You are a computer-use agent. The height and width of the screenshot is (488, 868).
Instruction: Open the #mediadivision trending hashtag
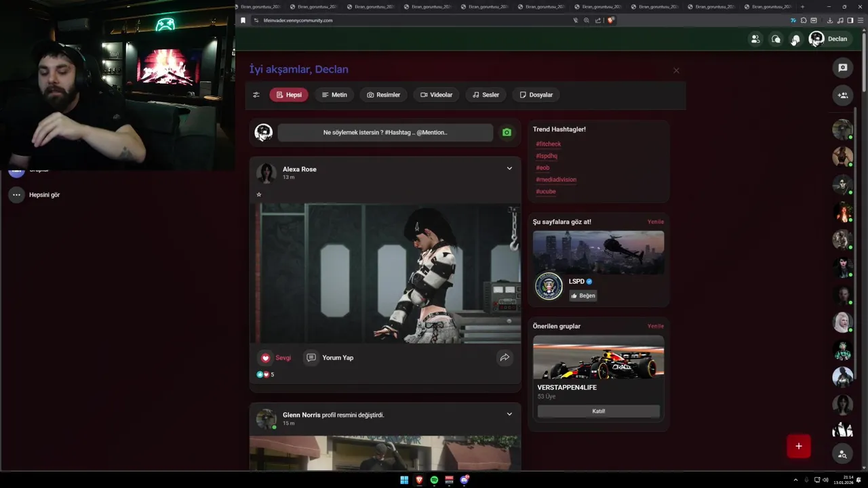(x=556, y=180)
